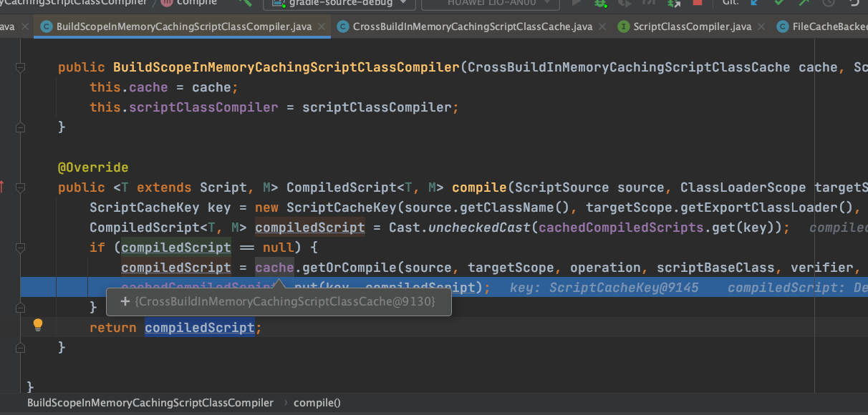Switch to BuildScopeInMemoryCachingScriptClassCompiler.java tab
This screenshot has height=415, width=868.
click(184, 27)
